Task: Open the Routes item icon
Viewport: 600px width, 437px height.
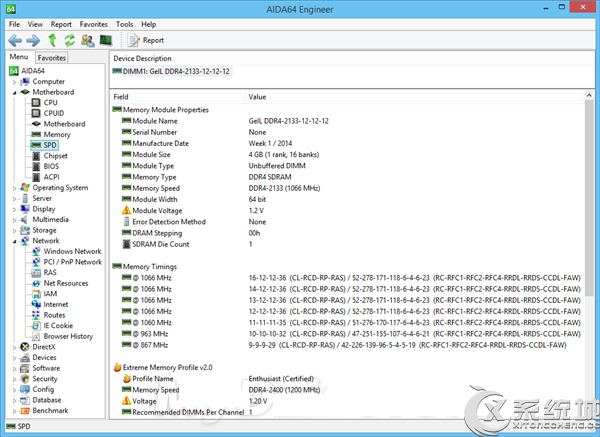Action: [36, 315]
